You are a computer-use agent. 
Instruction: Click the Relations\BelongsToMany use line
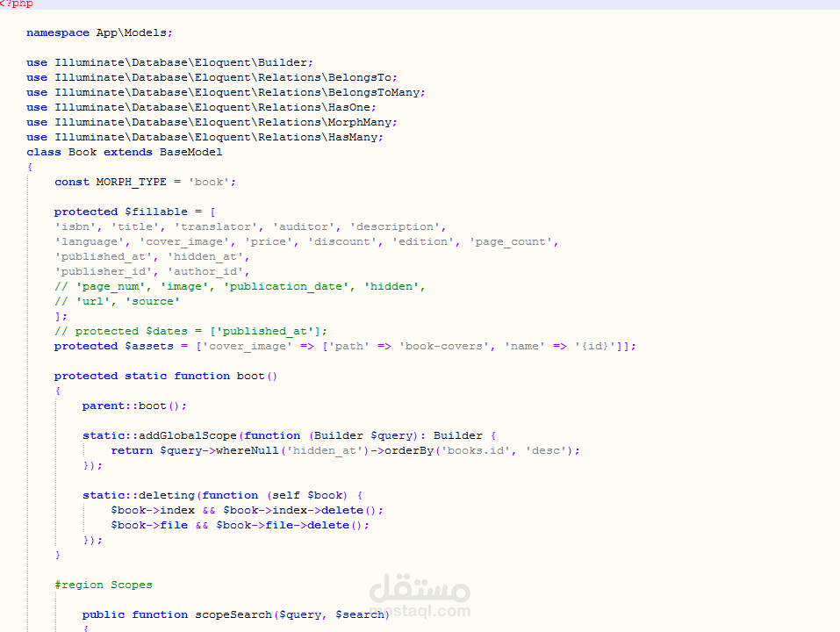tap(226, 93)
